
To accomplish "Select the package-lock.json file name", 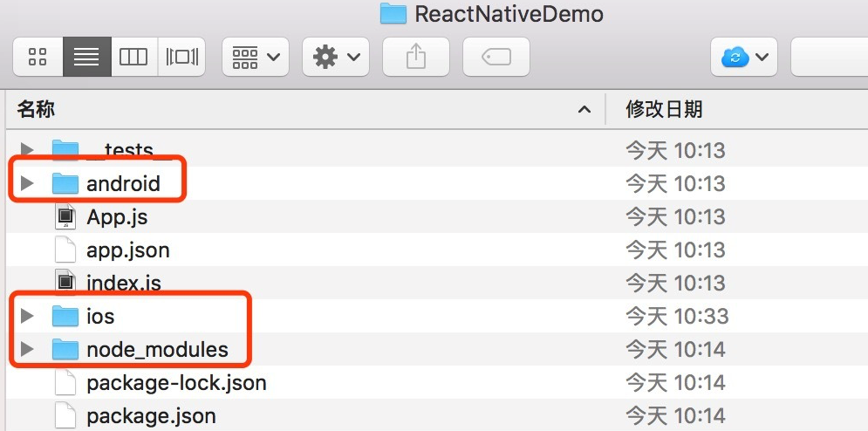I will (176, 383).
